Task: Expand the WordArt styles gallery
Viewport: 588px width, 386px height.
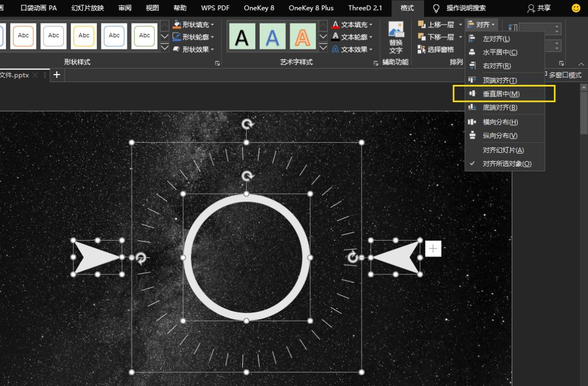Action: pos(323,47)
